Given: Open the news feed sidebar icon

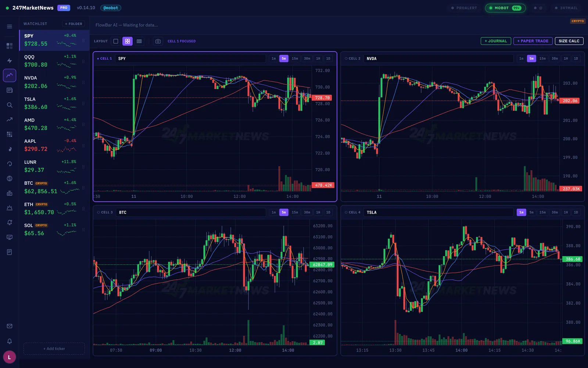Looking at the screenshot, I should click(10, 90).
